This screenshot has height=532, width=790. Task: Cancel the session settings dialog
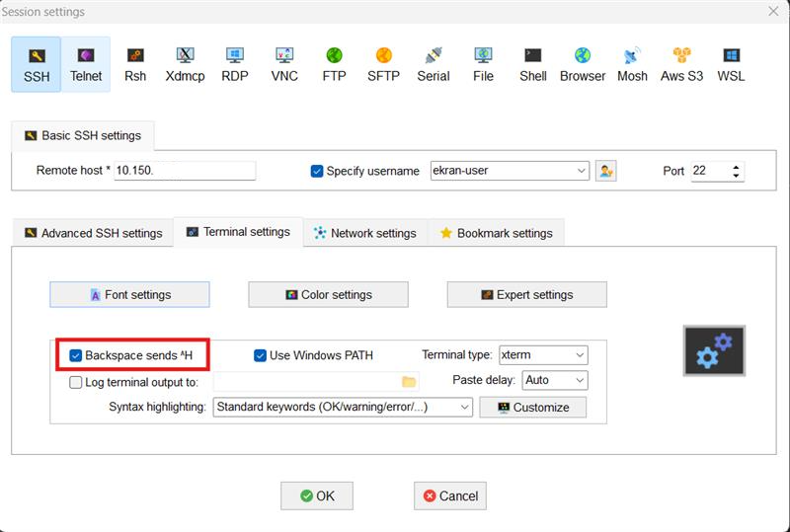click(x=450, y=495)
